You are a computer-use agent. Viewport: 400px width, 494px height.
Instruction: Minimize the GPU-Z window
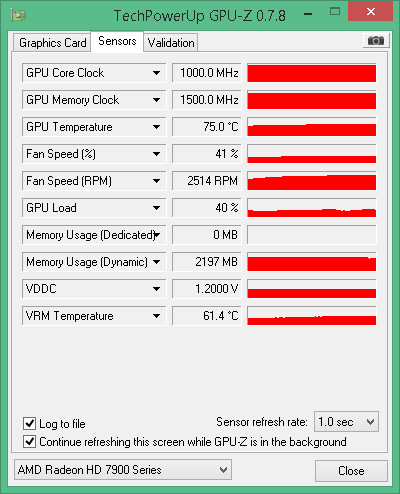tap(308, 13)
